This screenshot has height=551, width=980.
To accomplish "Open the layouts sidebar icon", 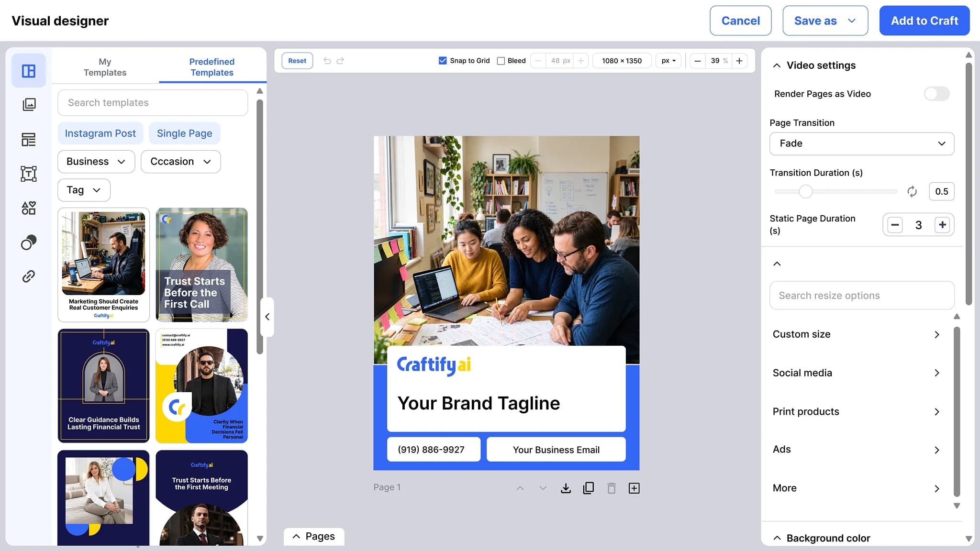I will [x=29, y=139].
